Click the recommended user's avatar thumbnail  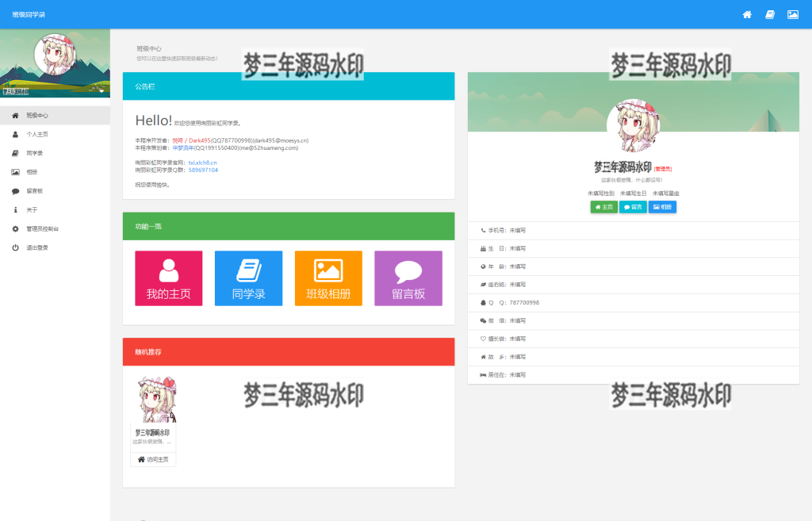157,400
